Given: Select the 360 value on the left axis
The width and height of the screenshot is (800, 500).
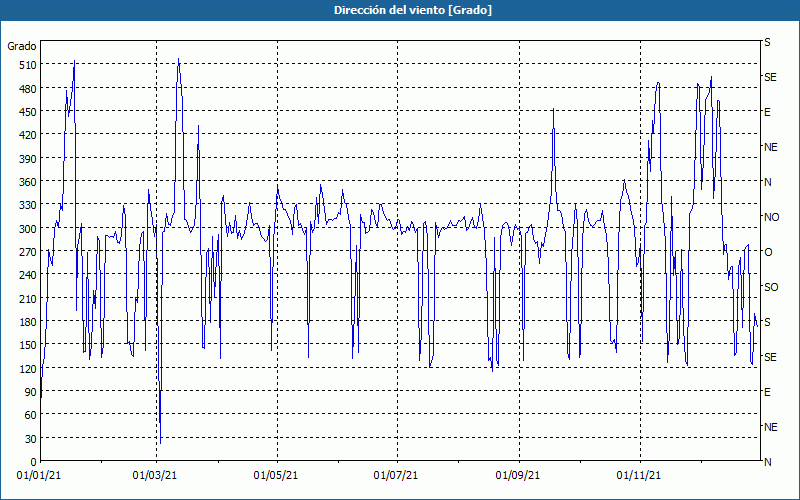Looking at the screenshot, I should [x=28, y=182].
